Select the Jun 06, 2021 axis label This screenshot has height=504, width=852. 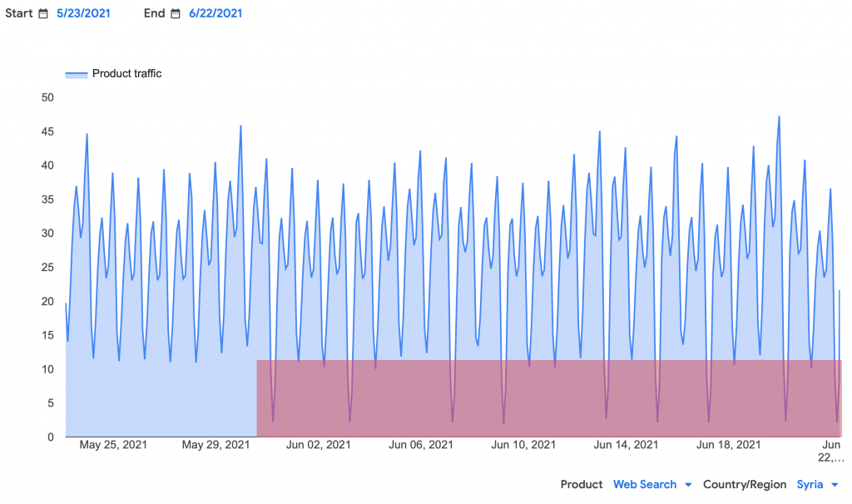pos(421,445)
